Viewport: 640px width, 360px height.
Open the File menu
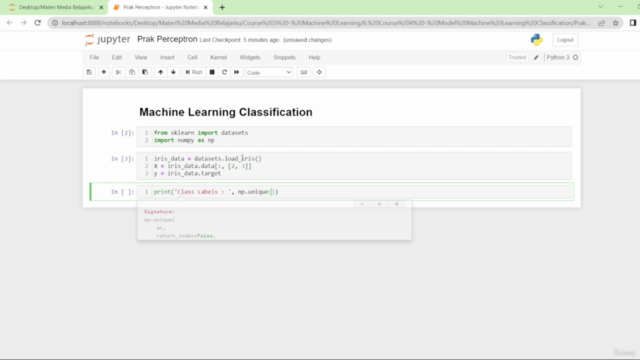(x=94, y=58)
